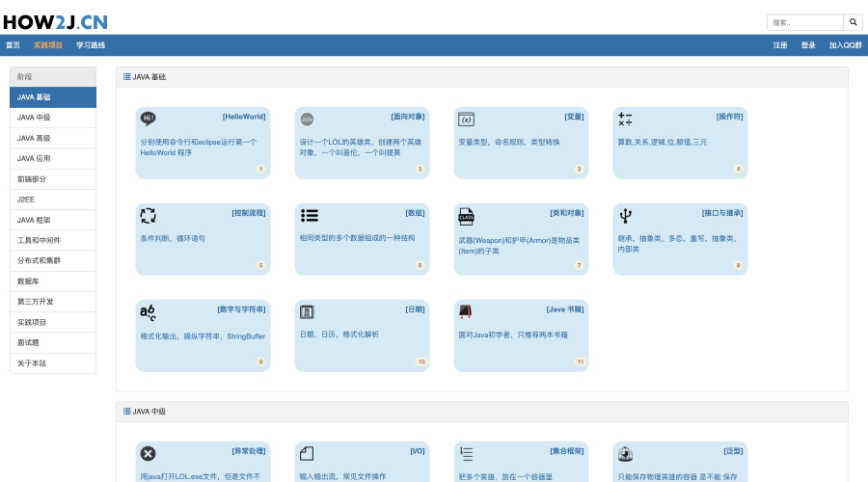Click the text 变量类型, 命名规则, 类型转换

pyautogui.click(x=509, y=143)
